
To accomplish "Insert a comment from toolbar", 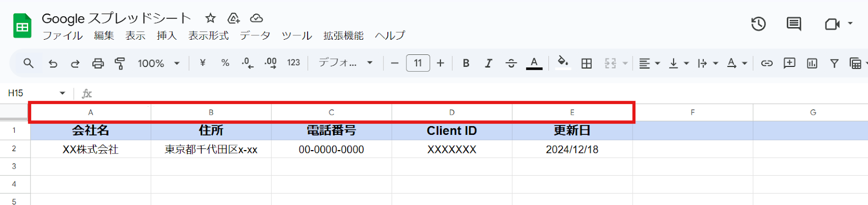I will (789, 63).
